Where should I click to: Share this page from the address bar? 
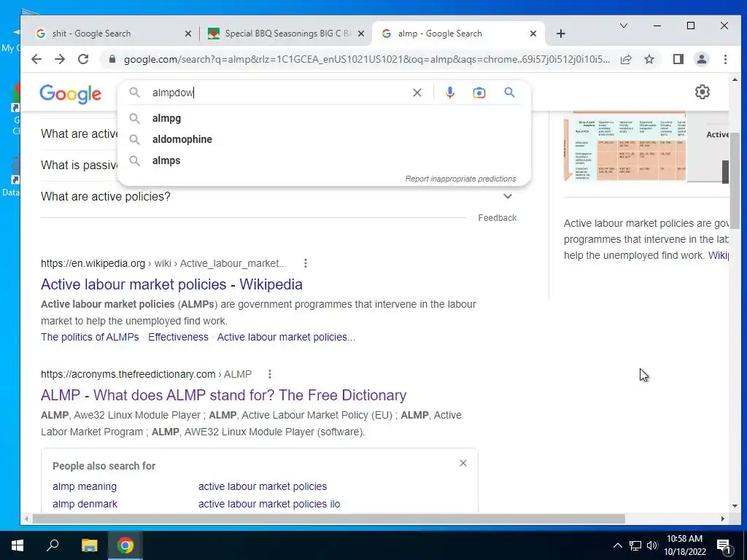click(626, 59)
